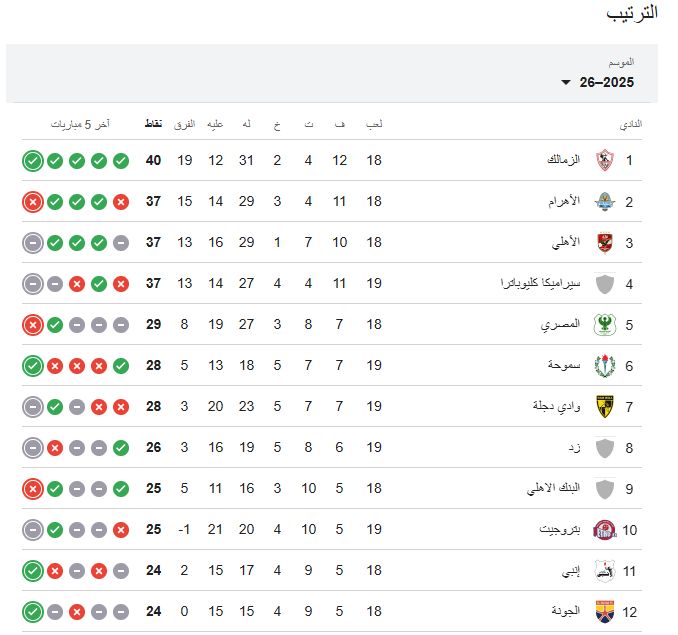Open the 2025–26 season dropdown
678x635 pixels.
coord(606,82)
